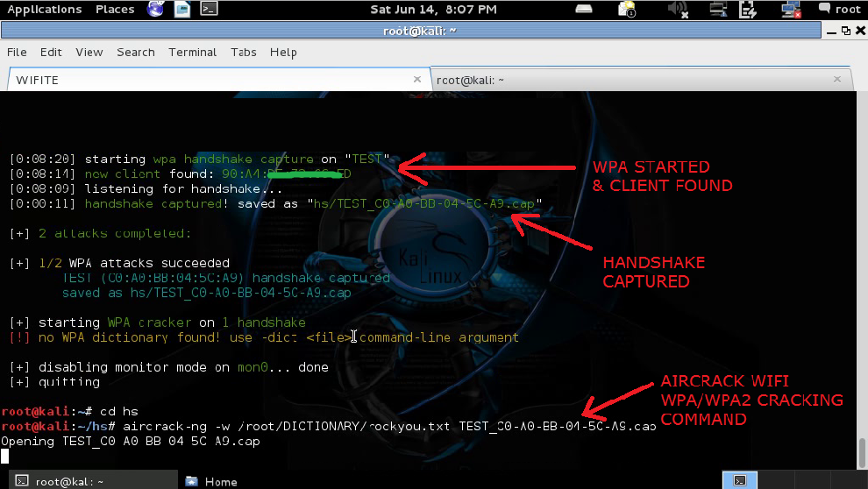Click 'starting WPA cracker on 1 handshake' line

tap(158, 322)
